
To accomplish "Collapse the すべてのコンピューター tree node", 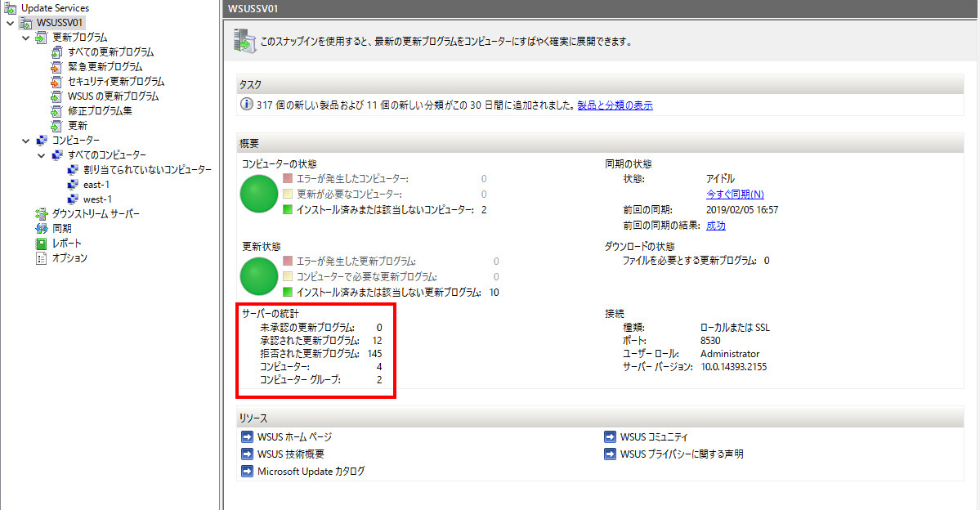I will point(41,155).
